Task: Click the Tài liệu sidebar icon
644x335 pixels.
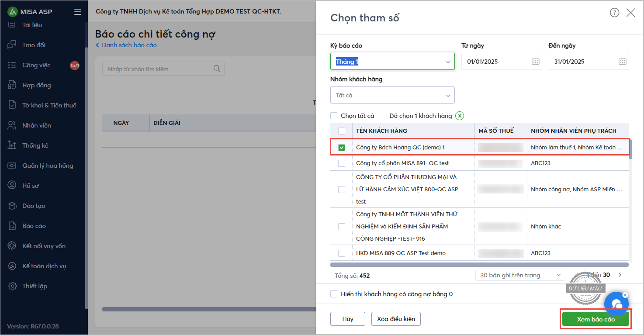Action: pos(12,25)
